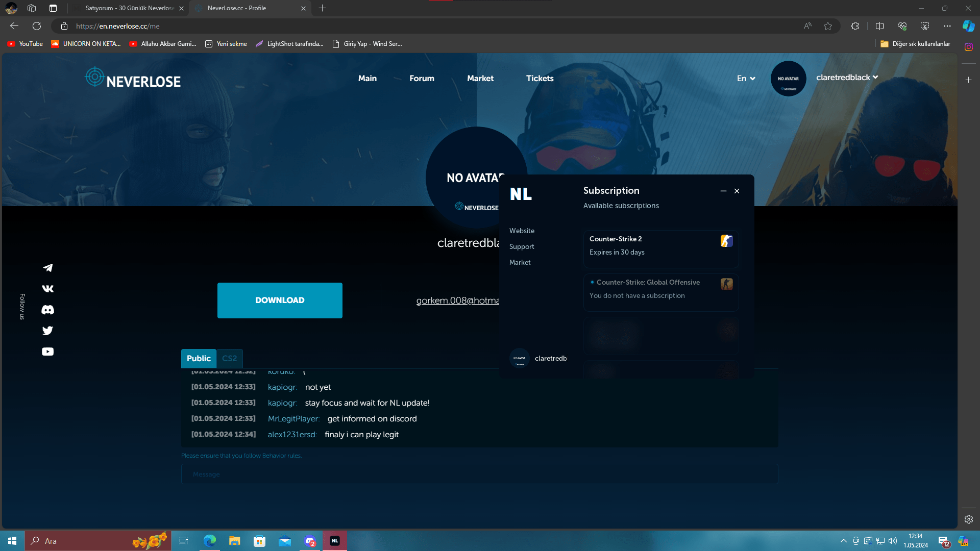980x551 pixels.
Task: Open Market link in loader sidebar
Action: click(520, 262)
